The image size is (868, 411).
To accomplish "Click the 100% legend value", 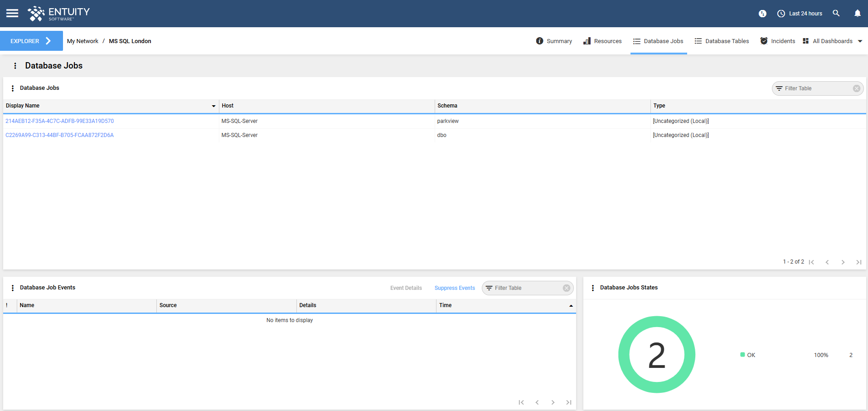I will 821,355.
